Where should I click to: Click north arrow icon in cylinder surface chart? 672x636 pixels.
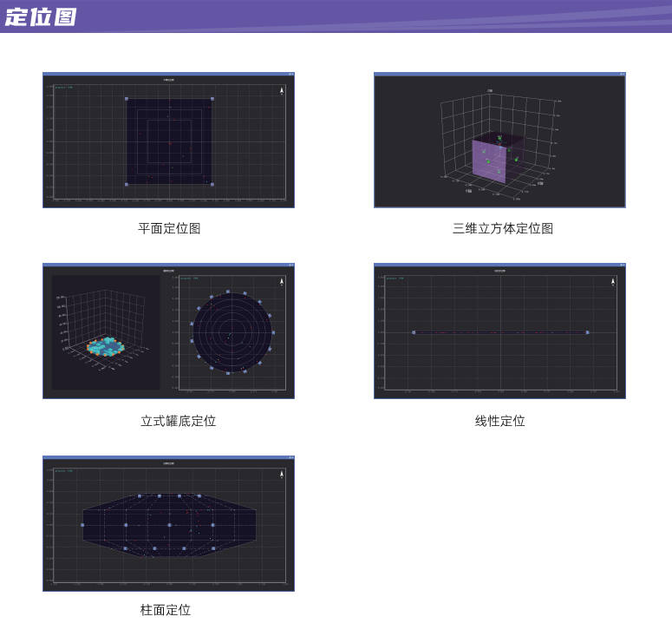point(281,474)
